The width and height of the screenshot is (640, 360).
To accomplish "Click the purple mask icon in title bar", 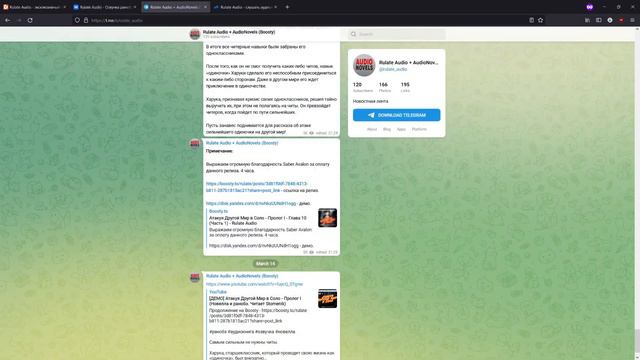I will coord(589,7).
